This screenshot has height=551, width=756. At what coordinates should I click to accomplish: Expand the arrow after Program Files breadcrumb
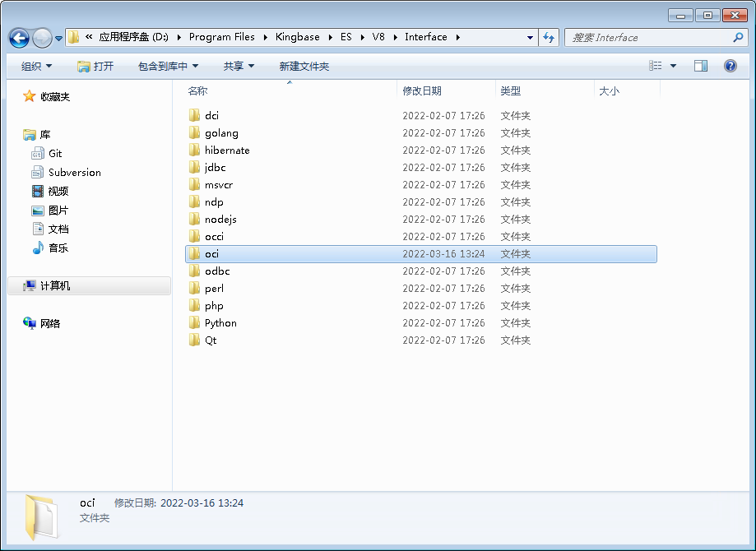click(x=265, y=37)
